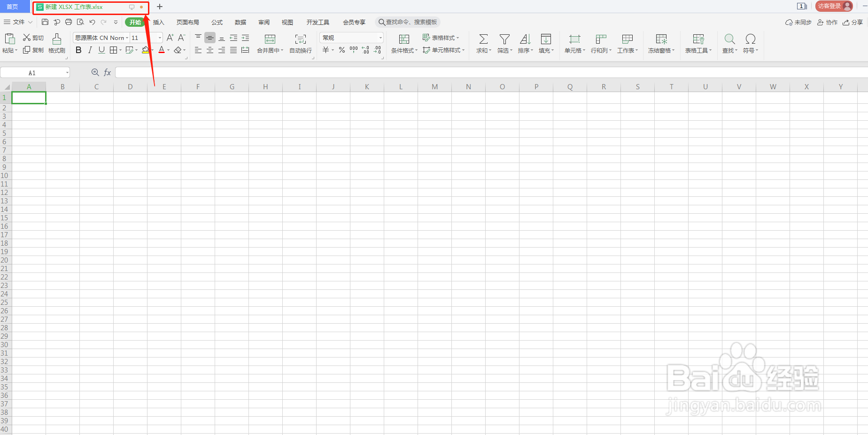This screenshot has height=435, width=868.
Task: Click the 未同步 sync status button
Action: point(798,22)
